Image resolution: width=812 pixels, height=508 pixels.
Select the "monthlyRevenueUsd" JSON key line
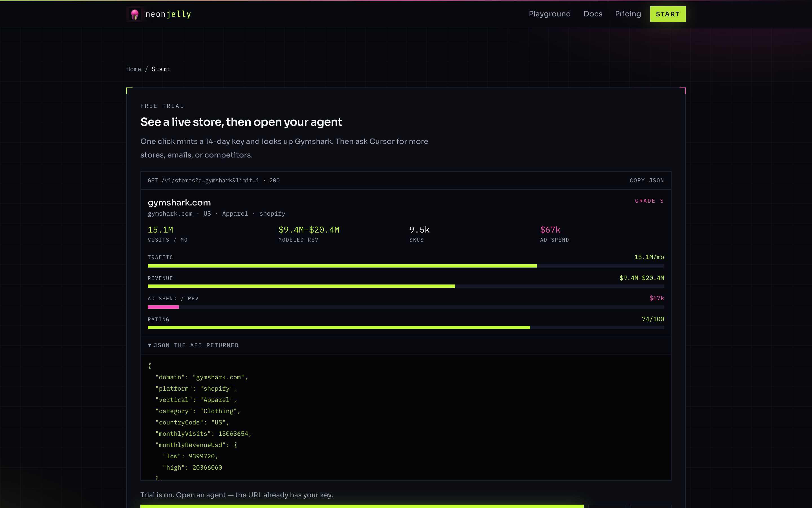point(196,445)
